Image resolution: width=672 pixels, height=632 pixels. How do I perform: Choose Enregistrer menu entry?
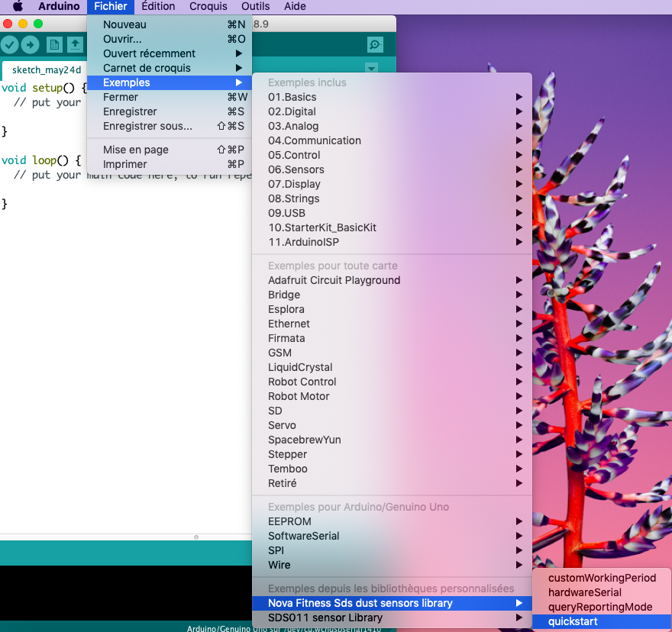click(x=170, y=112)
